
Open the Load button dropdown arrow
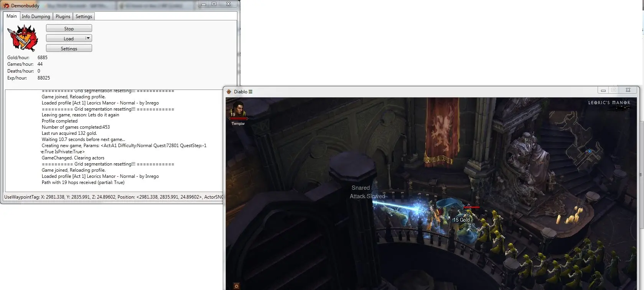tap(88, 38)
